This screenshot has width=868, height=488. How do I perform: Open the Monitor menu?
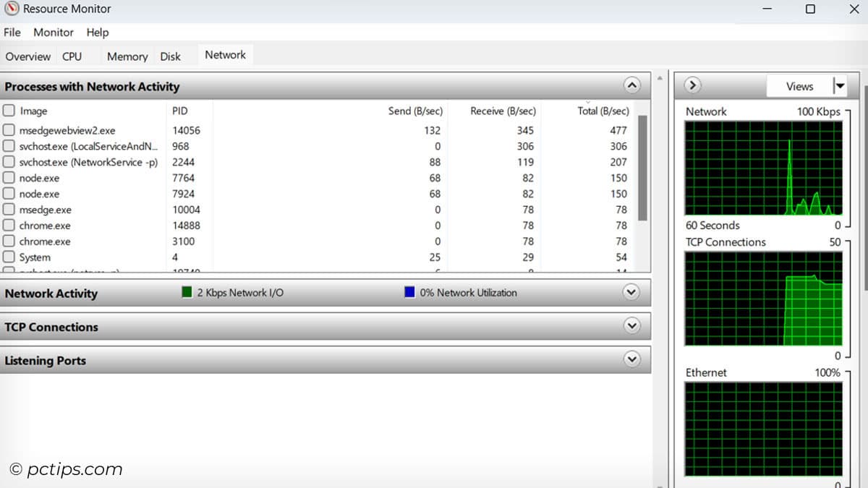(54, 33)
